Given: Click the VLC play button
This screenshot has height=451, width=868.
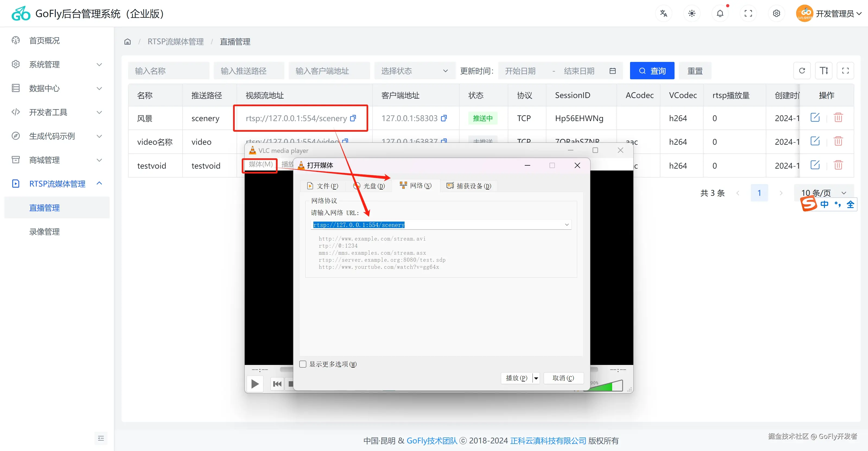Looking at the screenshot, I should tap(255, 384).
